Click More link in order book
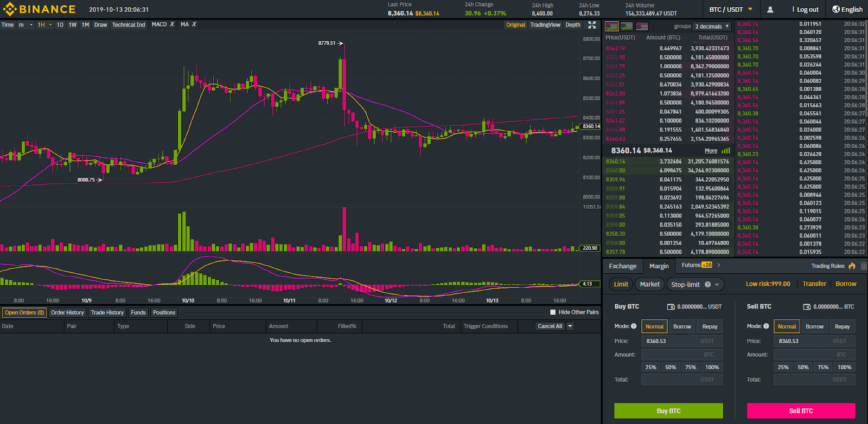 coord(711,151)
